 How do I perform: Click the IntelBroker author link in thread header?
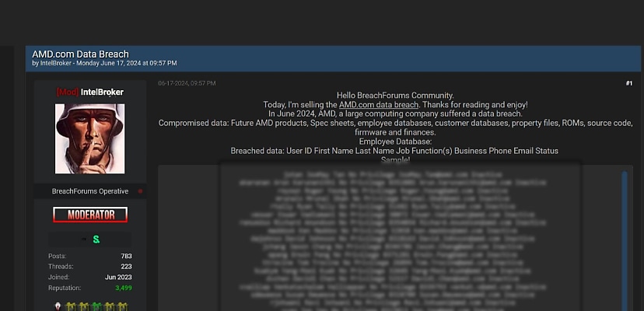point(55,63)
